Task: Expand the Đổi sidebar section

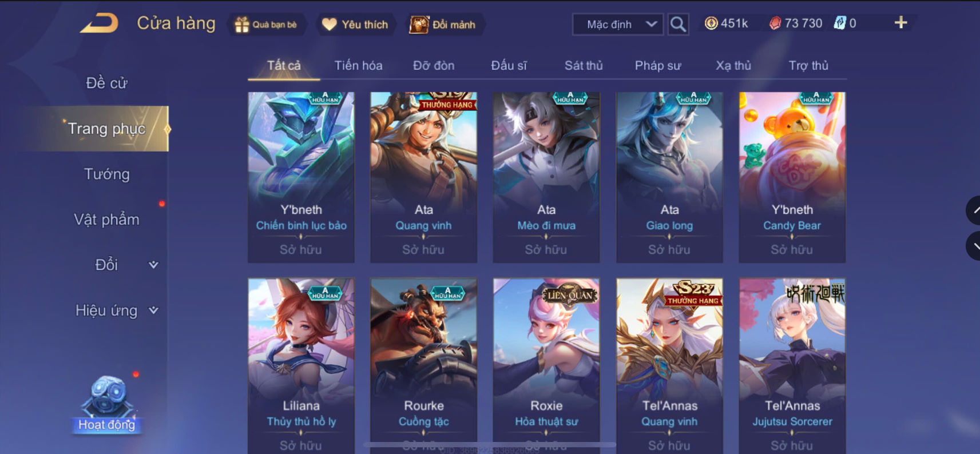Action: 126,265
